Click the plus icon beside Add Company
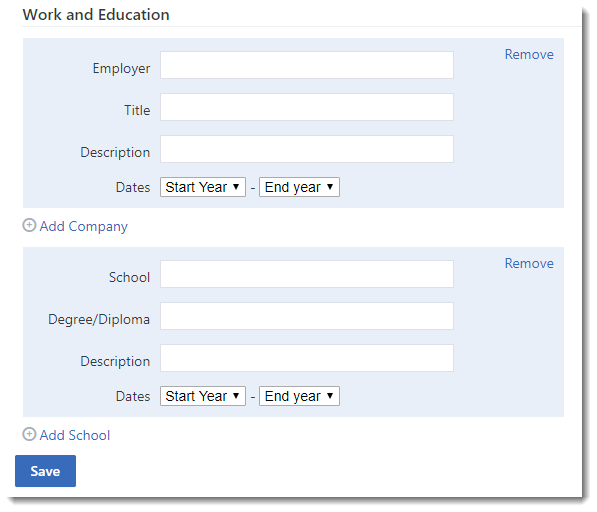Viewport: 597px width, 512px height. click(29, 225)
